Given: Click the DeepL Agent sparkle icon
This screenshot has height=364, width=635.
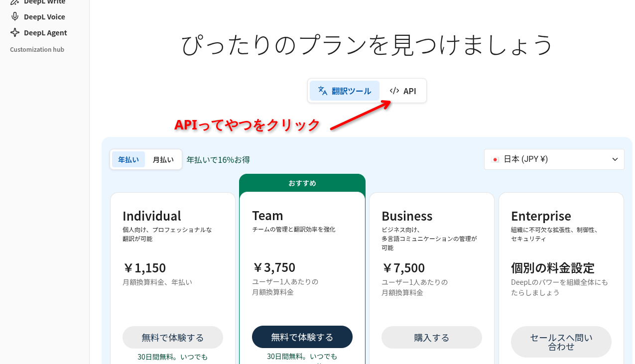Looking at the screenshot, I should [15, 32].
